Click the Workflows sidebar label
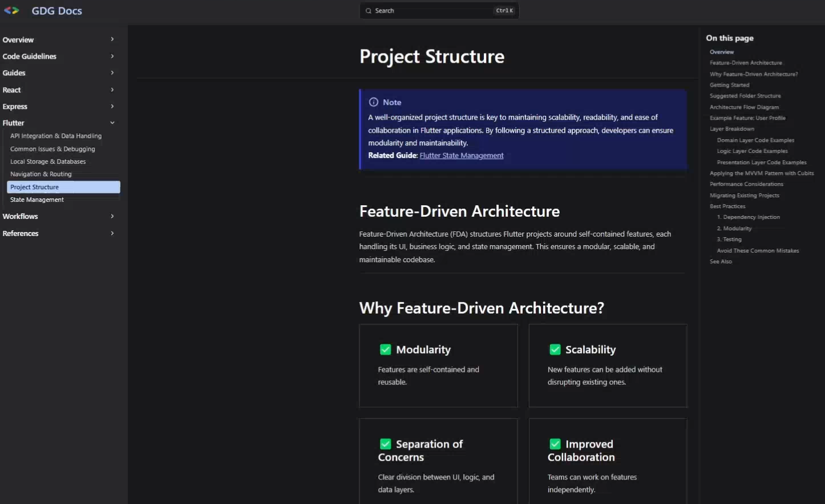This screenshot has width=825, height=504. 20,217
